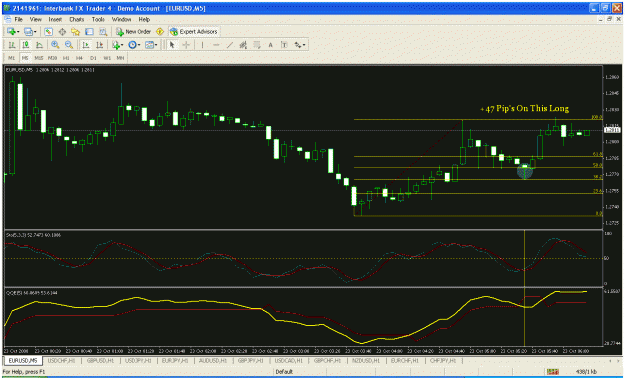Switch to H1 timeframe

tap(66, 58)
